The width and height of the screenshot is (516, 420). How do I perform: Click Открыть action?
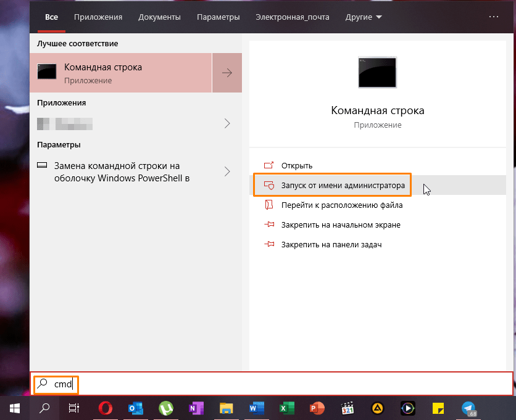point(296,165)
